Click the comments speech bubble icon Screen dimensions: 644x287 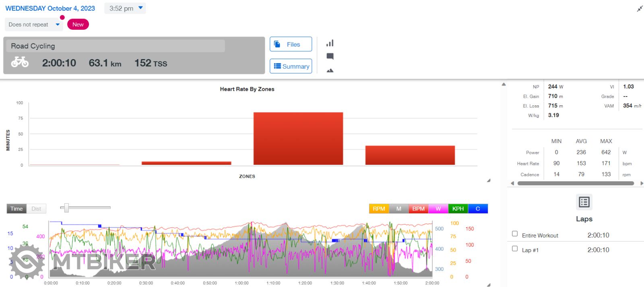coord(330,56)
